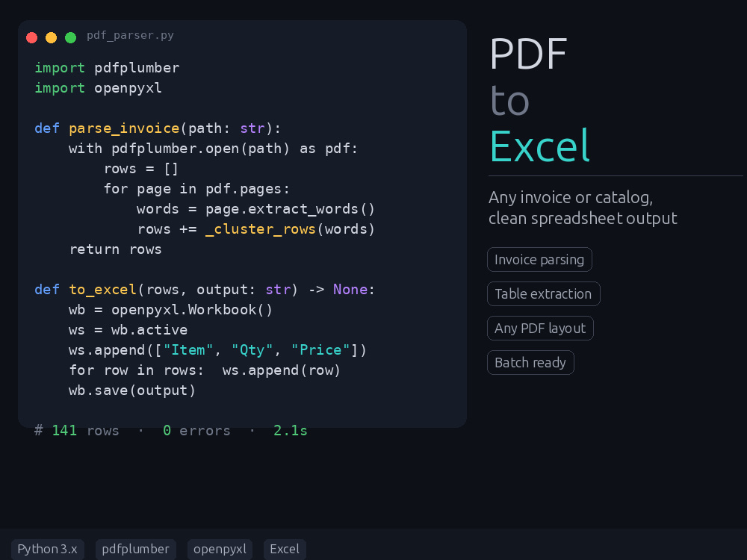
Task: Click the _cluster_rows function call
Action: tap(261, 229)
